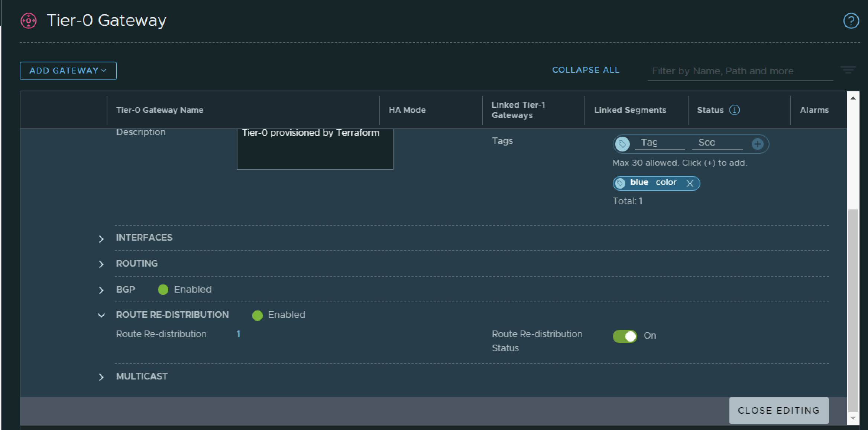Turn off Route Re-distribution Status toggle
Viewport: 868px width, 430px height.
(625, 336)
